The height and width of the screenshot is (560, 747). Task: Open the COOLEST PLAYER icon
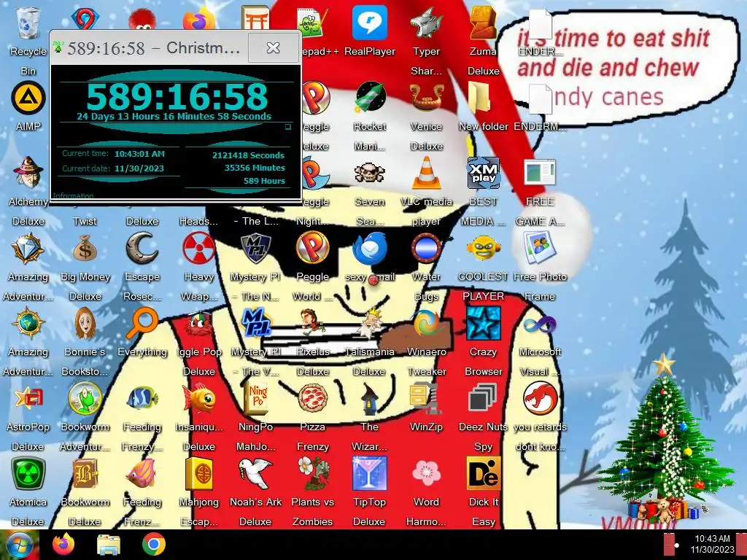[483, 248]
